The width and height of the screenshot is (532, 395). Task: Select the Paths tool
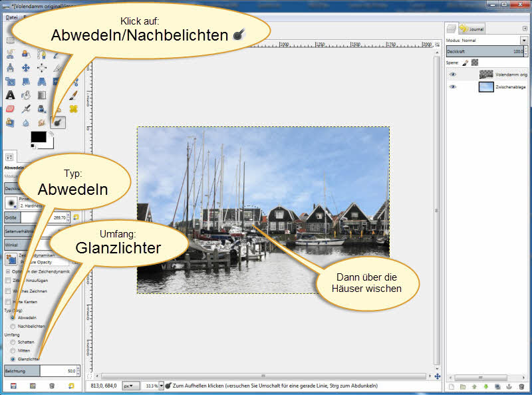pos(42,55)
